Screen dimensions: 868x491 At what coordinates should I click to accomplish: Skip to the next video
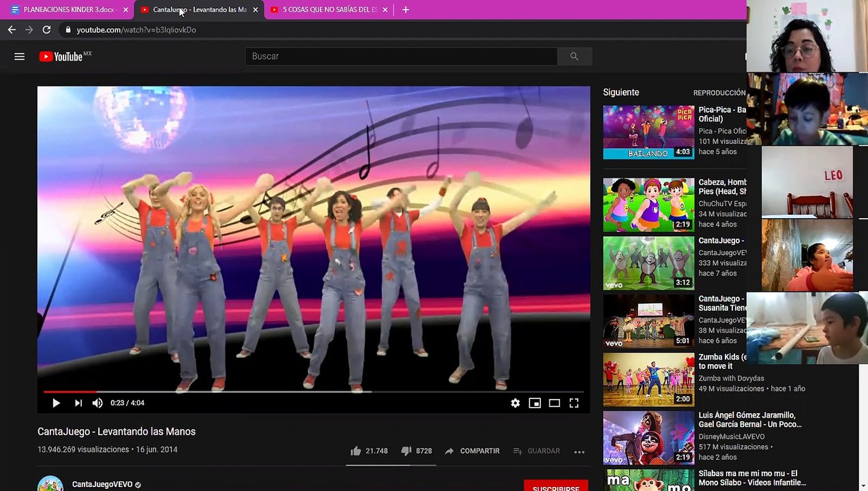click(78, 403)
